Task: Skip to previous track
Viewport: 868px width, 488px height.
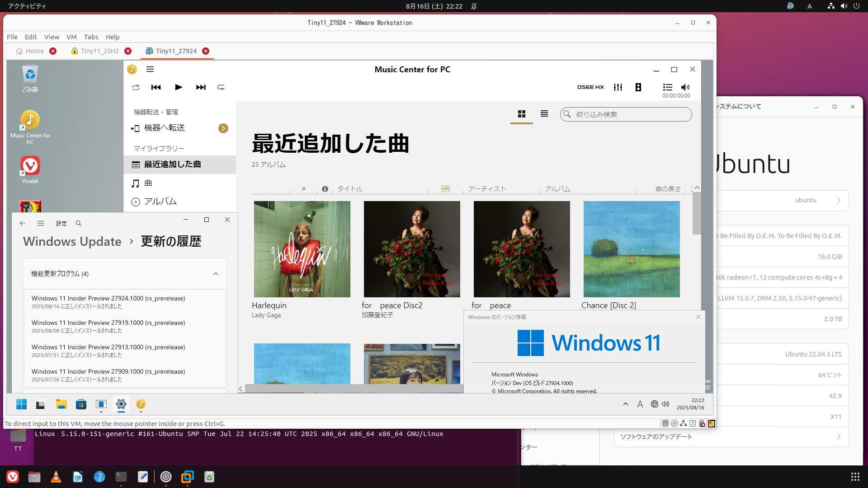Action: click(156, 87)
